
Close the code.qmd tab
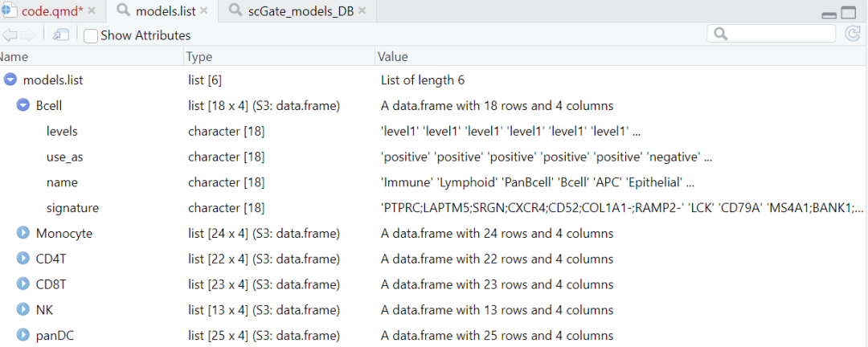pyautogui.click(x=91, y=11)
